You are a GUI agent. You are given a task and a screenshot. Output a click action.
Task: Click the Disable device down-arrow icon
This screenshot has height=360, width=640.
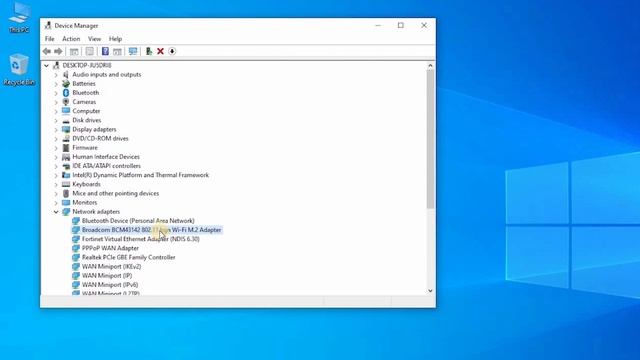pos(172,51)
